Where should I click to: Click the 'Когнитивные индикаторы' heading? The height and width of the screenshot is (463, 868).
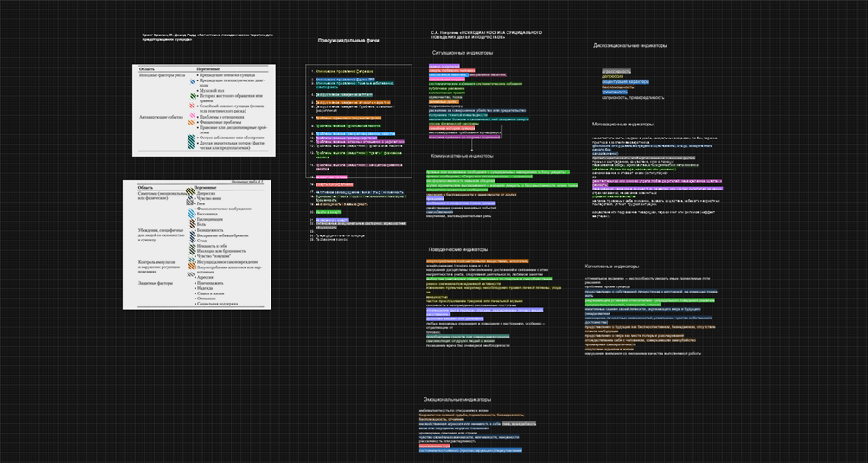(611, 267)
